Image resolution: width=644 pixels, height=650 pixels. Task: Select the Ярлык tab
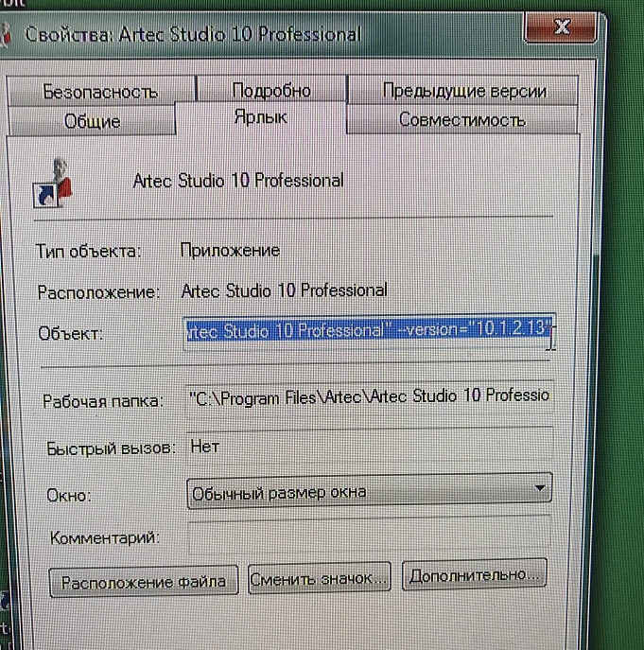pos(260,117)
